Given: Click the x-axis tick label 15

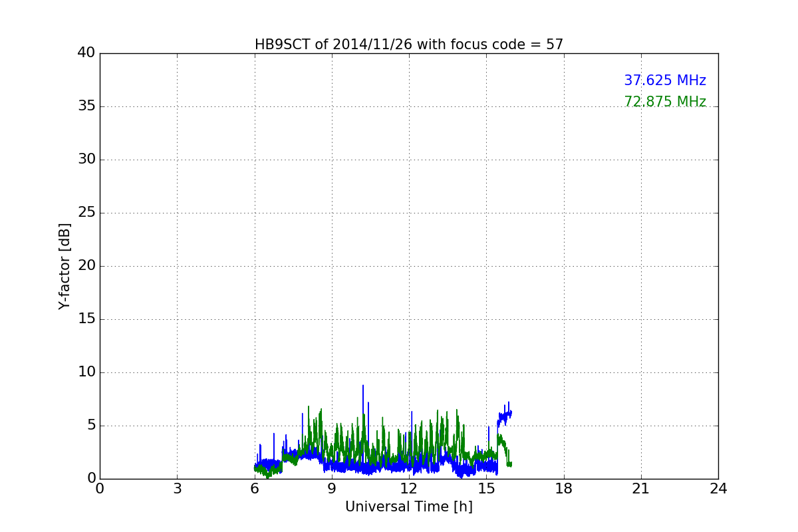Looking at the screenshot, I should click(x=486, y=489).
